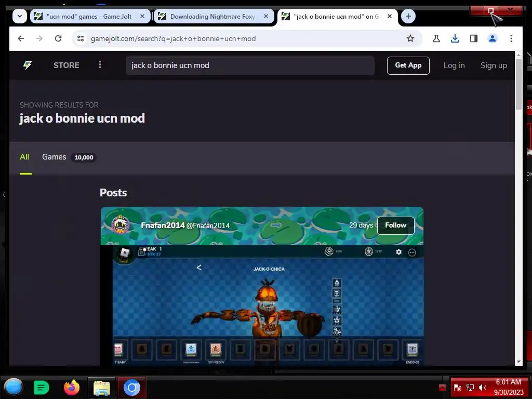
Task: Click Sign up
Action: coord(494,65)
